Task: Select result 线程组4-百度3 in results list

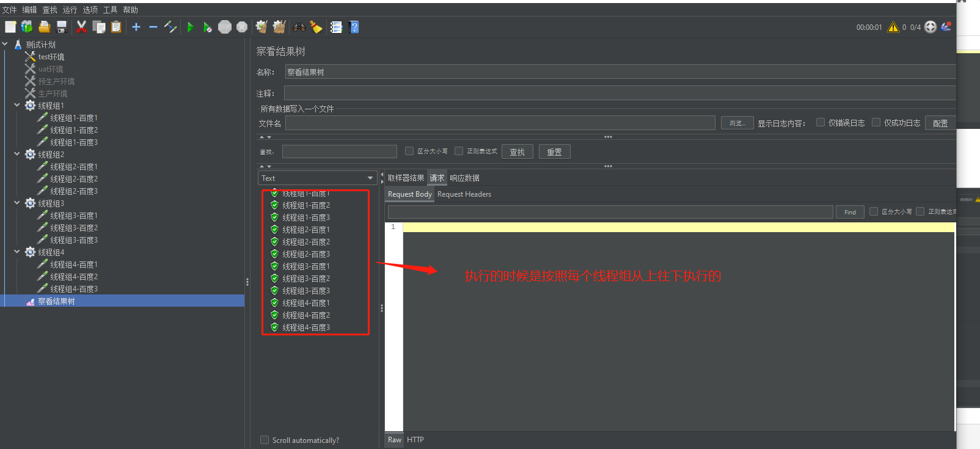Action: tap(306, 327)
